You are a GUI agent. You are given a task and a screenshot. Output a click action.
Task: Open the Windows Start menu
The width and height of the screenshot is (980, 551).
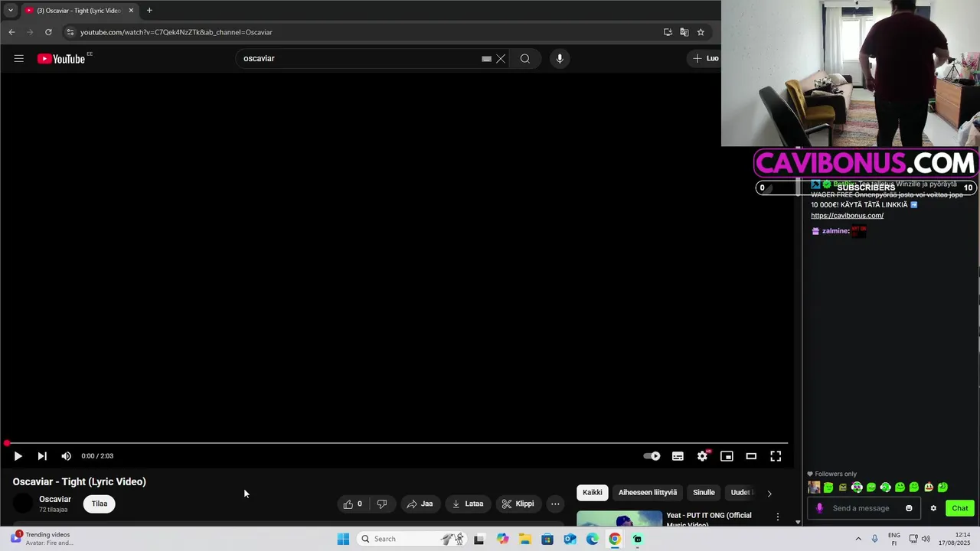[343, 539]
